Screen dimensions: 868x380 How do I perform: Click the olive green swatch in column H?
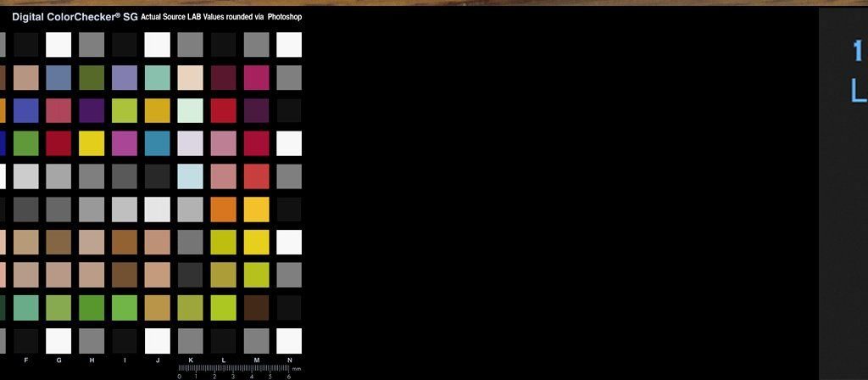coord(91,77)
